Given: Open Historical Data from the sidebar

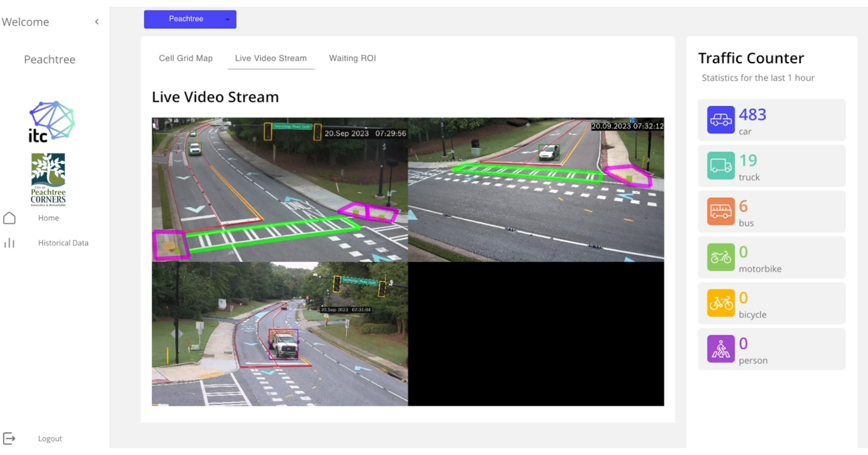Looking at the screenshot, I should coord(63,243).
